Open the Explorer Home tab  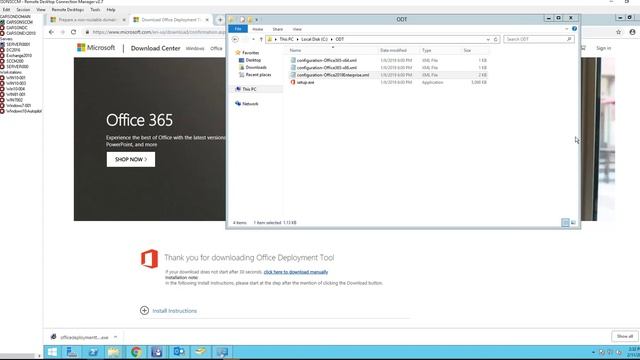[258, 29]
